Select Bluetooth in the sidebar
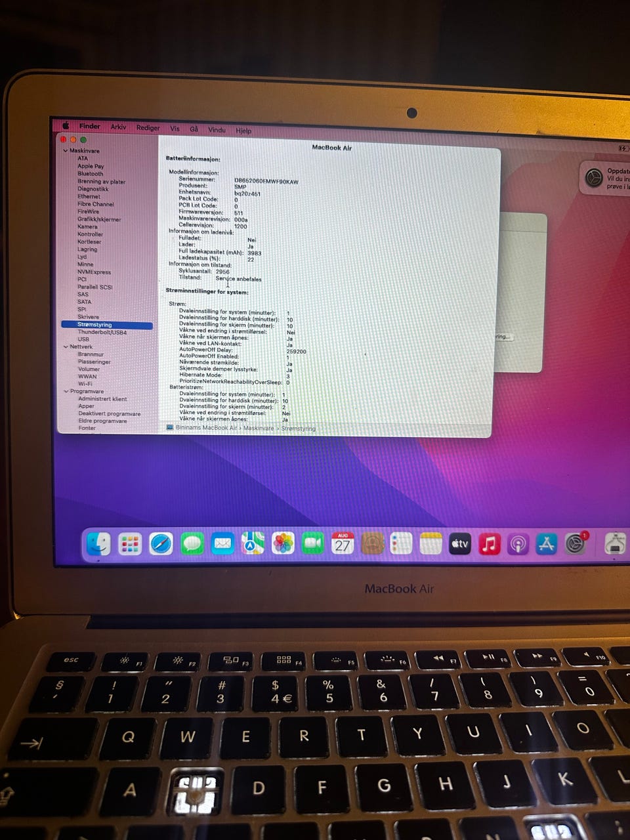This screenshot has height=840, width=630. [90, 174]
